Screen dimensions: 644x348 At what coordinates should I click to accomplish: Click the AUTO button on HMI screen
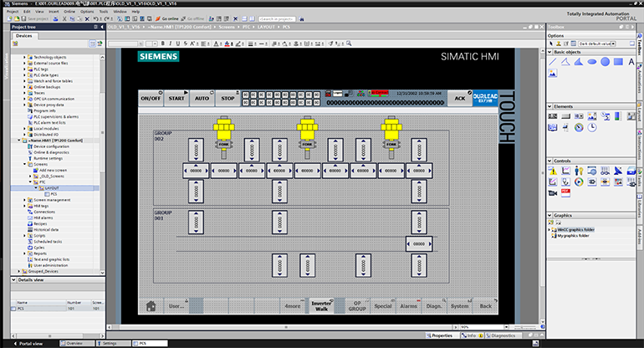(x=202, y=99)
